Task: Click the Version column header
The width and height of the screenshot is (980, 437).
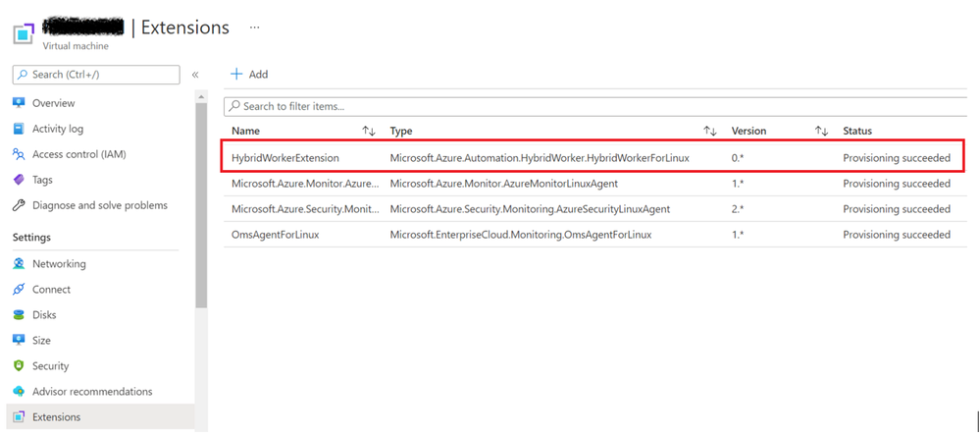Action: [748, 131]
